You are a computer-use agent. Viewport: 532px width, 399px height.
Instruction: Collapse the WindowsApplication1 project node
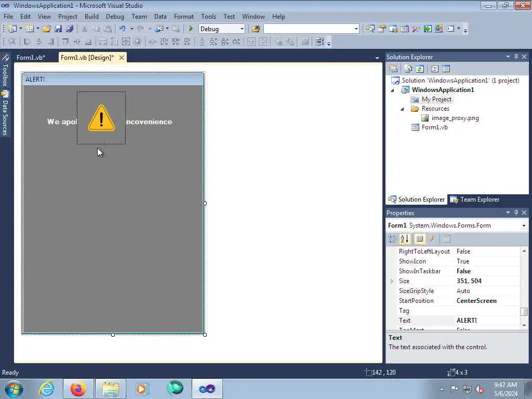point(393,90)
